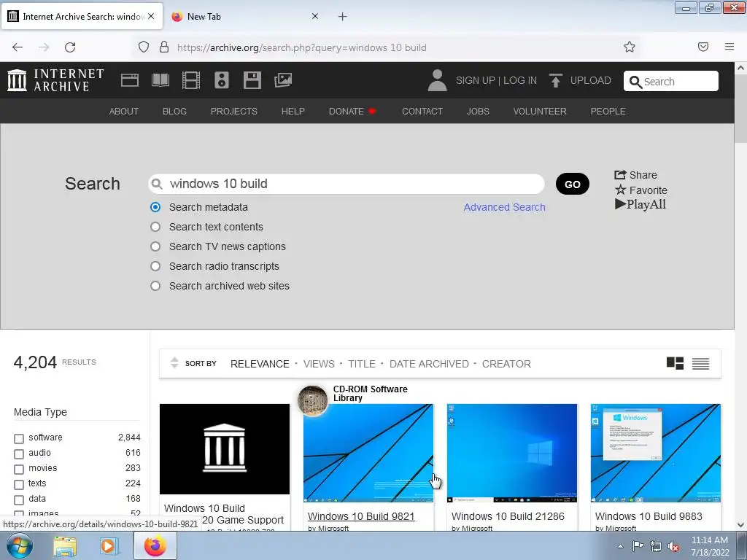Sort results by DATE ARCHIVED

click(429, 364)
